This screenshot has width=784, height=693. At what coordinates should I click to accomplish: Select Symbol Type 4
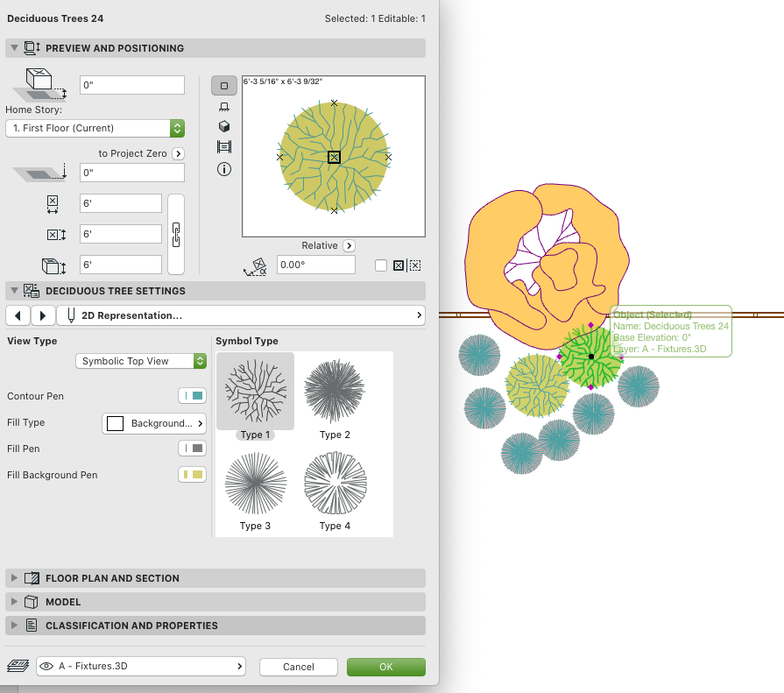(x=335, y=491)
